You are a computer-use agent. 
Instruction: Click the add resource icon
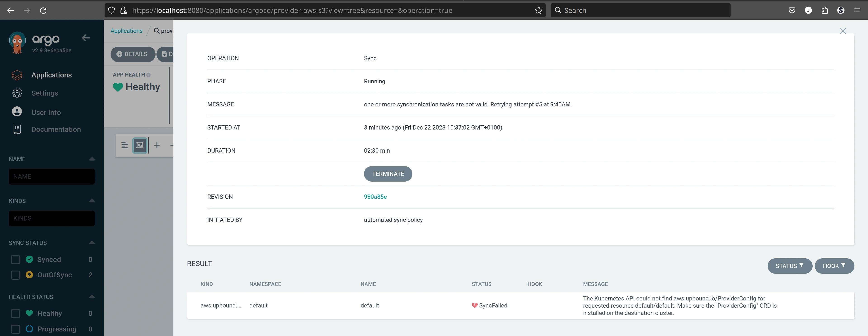tap(157, 145)
